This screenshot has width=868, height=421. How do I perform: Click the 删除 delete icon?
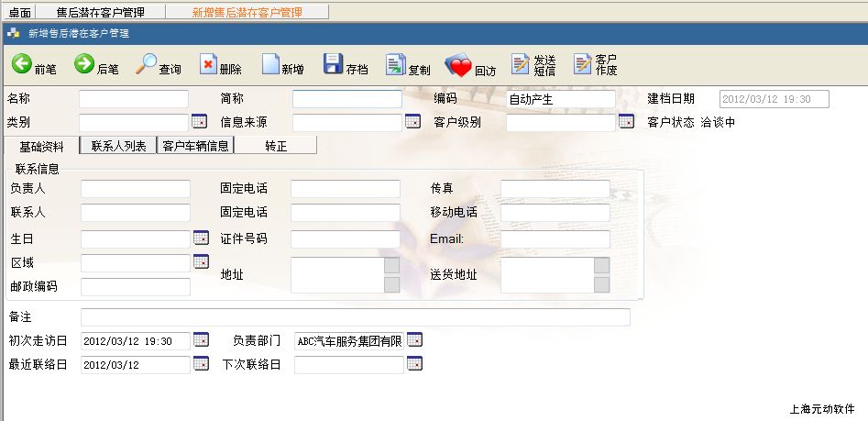209,64
